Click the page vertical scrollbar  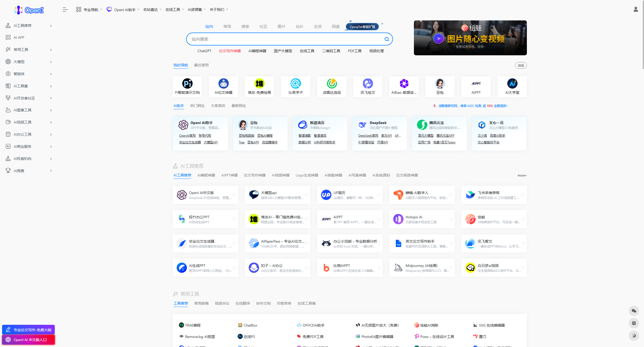coord(643,35)
